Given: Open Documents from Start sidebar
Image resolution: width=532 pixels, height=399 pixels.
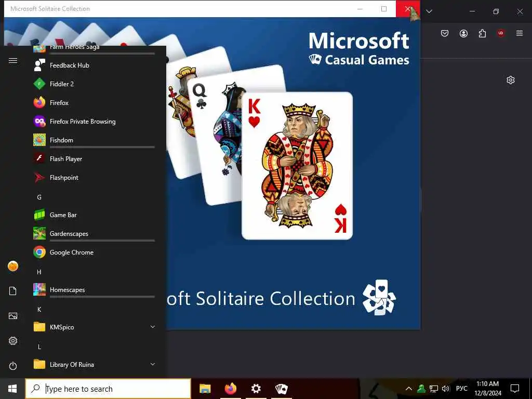Looking at the screenshot, I should tap(13, 291).
